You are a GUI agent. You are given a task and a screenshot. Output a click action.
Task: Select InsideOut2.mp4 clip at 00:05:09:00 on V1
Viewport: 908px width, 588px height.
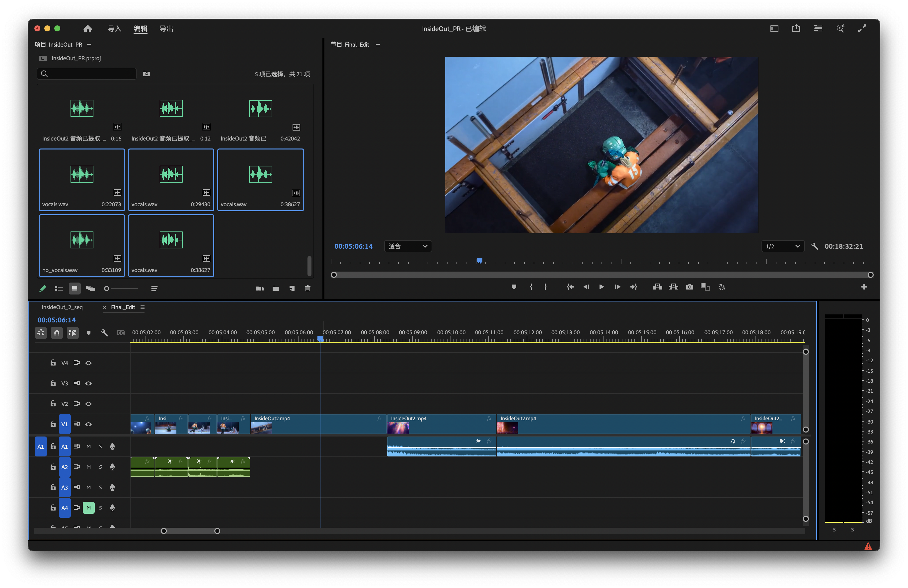click(x=441, y=424)
